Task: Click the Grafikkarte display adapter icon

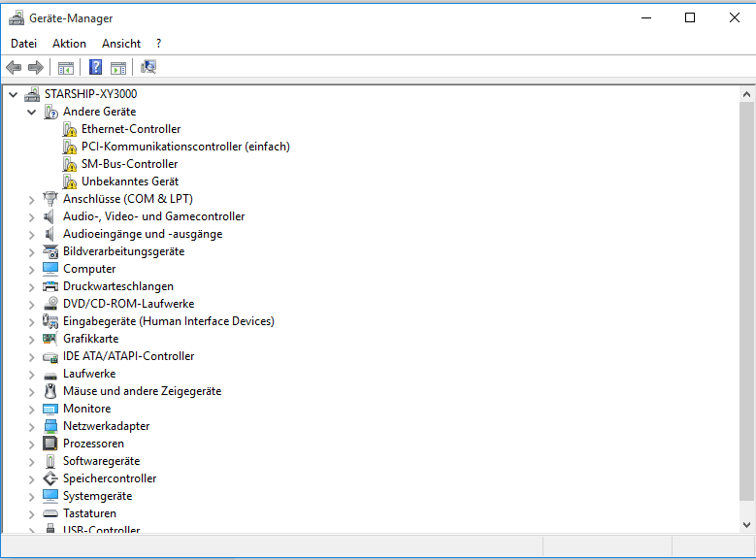Action: pos(50,339)
